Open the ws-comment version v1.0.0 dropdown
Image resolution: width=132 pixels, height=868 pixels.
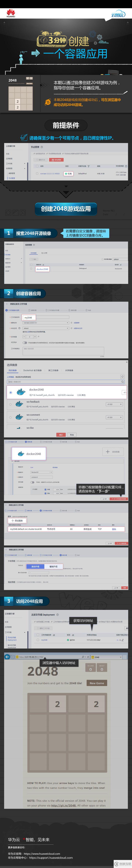pyautogui.click(x=114, y=417)
